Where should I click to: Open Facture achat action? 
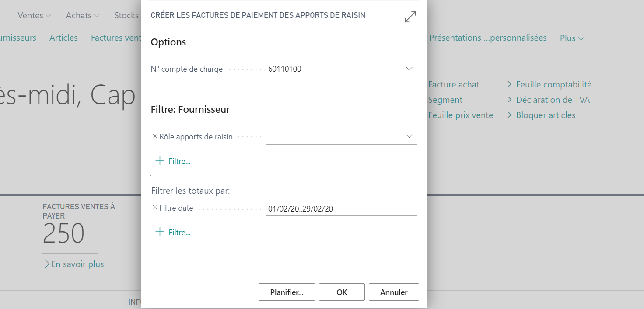coord(454,84)
